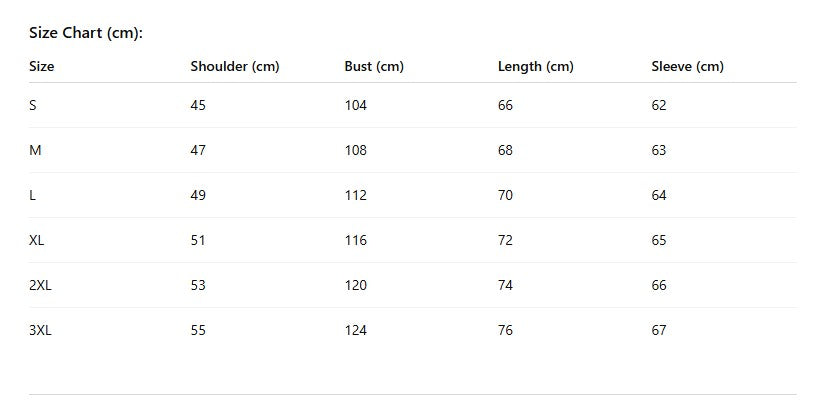Click the S size row label
This screenshot has height=412, width=836.
(33, 105)
